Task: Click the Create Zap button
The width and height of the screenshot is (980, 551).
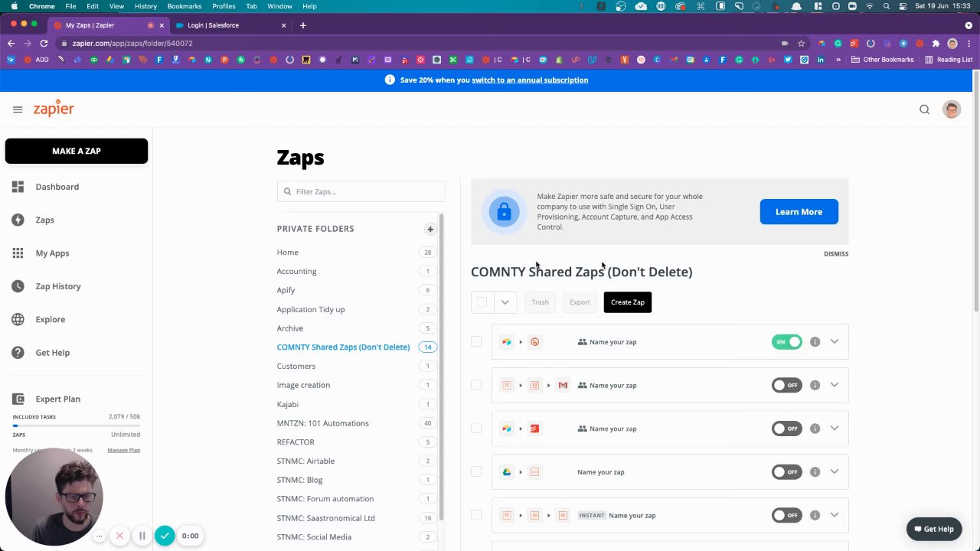Action: [x=627, y=302]
